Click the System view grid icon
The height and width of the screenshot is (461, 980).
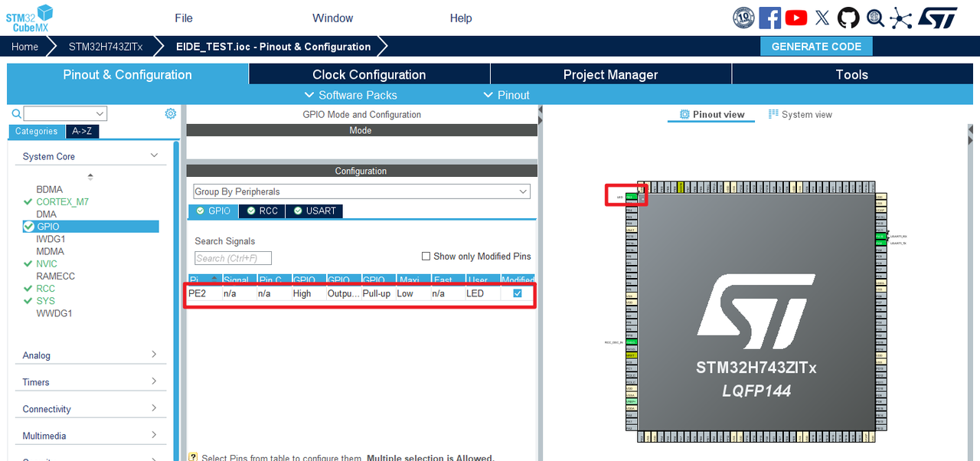pyautogui.click(x=773, y=113)
